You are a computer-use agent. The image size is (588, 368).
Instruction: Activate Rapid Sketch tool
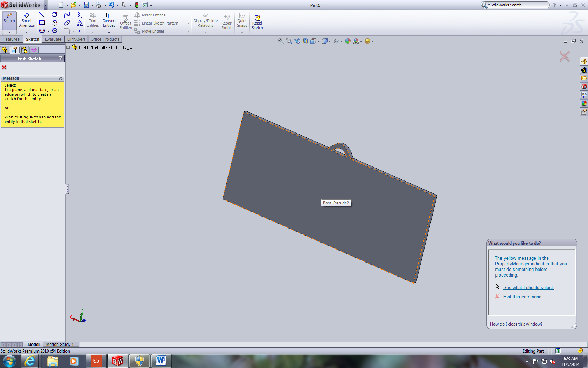pos(257,22)
